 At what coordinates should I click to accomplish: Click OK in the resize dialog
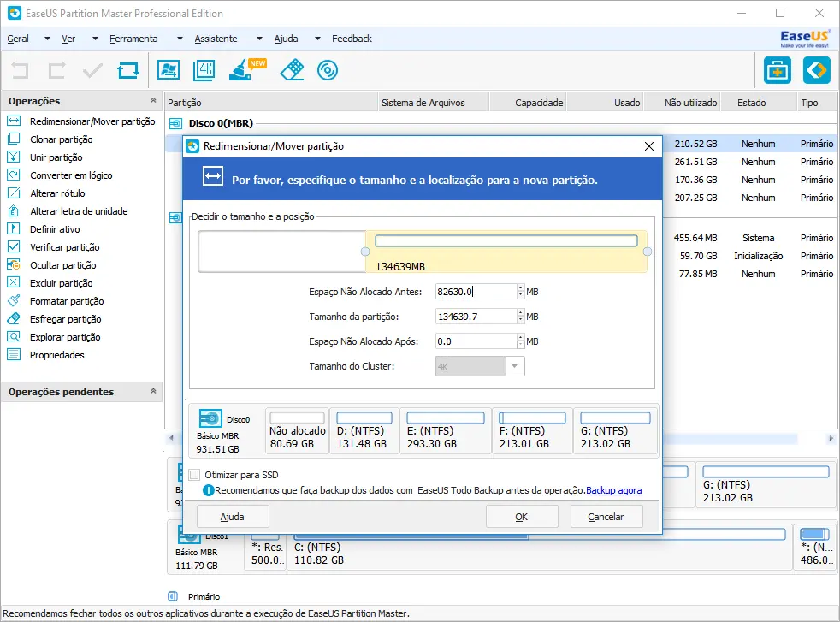(522, 517)
